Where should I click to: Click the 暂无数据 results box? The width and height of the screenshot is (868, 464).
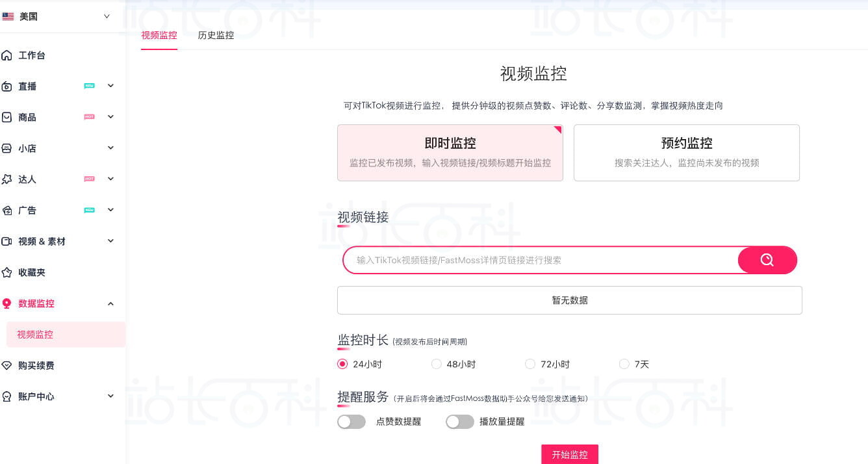(x=570, y=300)
